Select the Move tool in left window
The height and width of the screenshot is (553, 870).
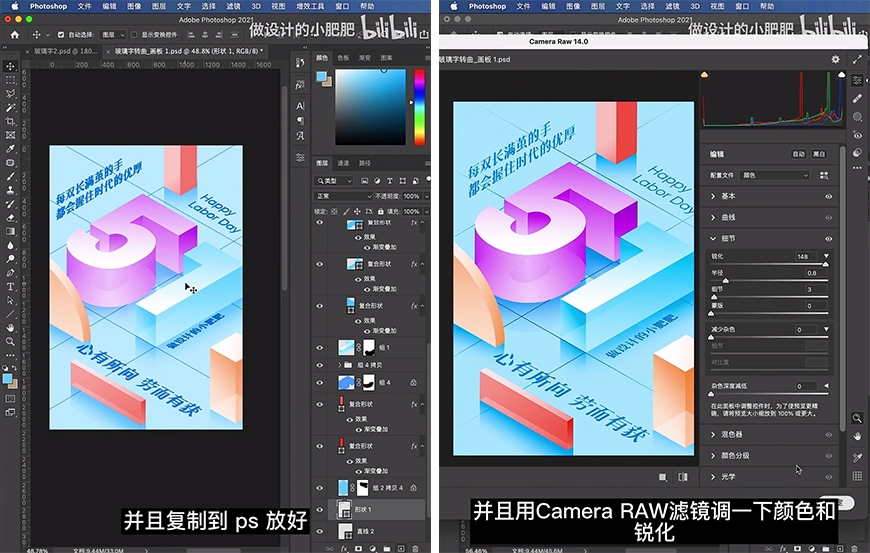(10, 66)
